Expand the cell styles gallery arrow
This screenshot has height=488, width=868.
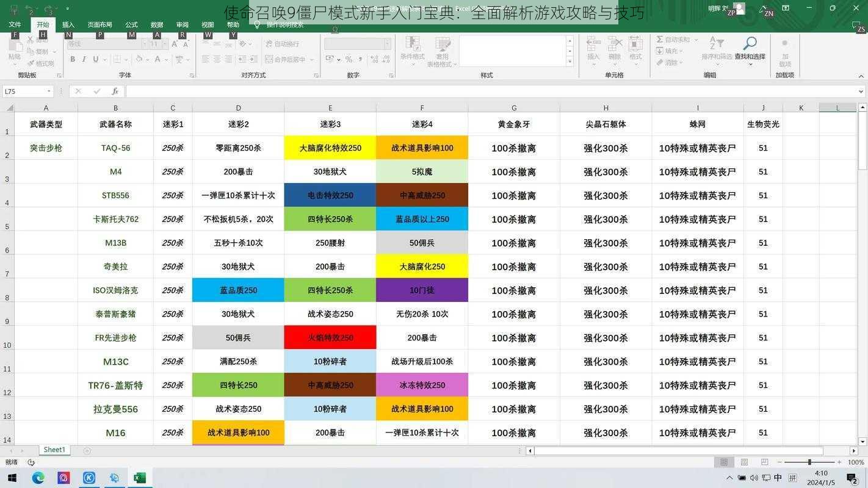570,62
